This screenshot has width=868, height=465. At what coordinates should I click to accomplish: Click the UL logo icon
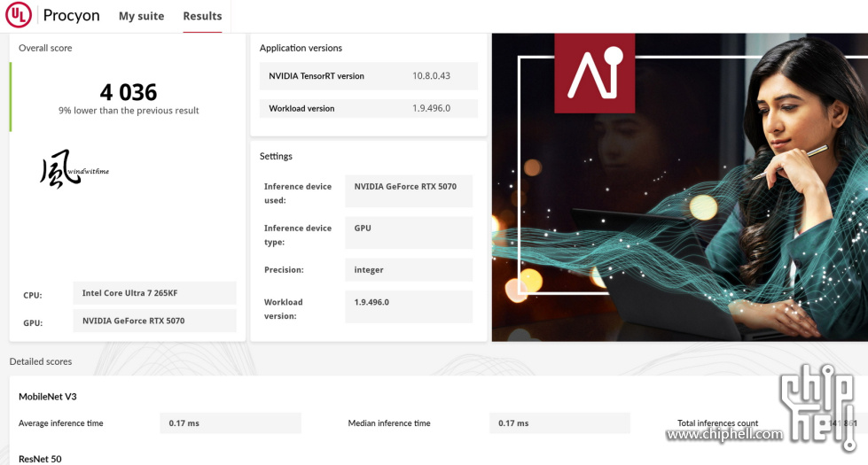coord(19,15)
